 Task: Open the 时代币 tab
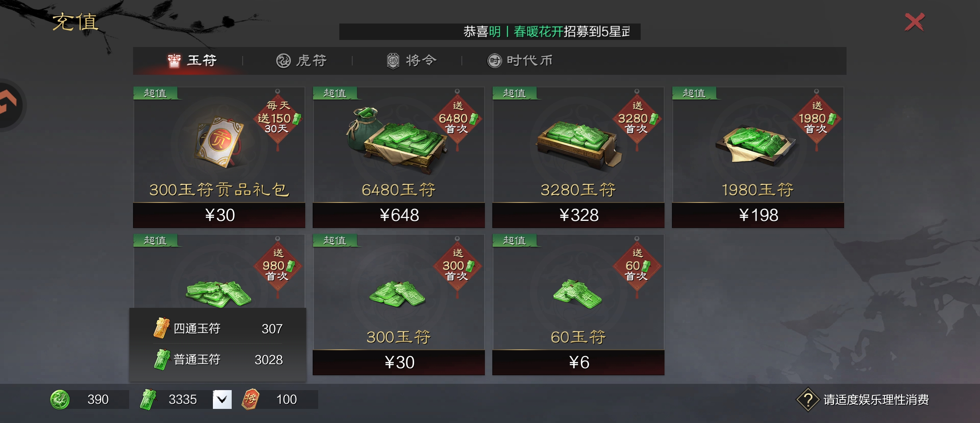click(x=520, y=61)
